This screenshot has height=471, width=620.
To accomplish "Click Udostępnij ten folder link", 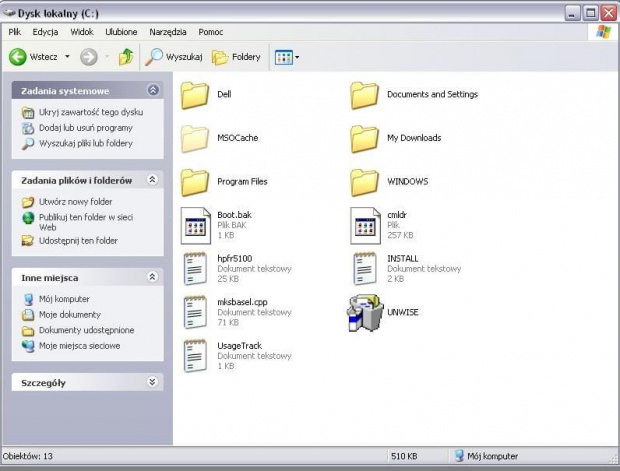I will click(x=78, y=240).
